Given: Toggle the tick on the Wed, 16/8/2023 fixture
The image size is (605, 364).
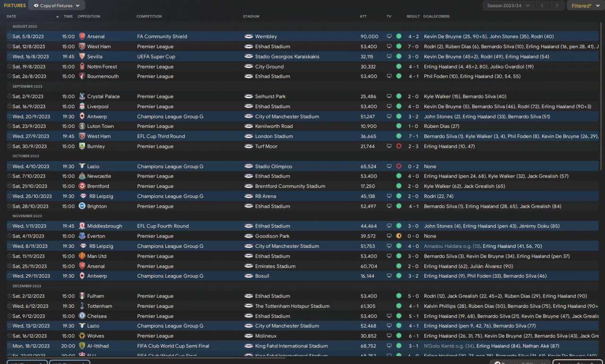Looking at the screenshot, I should tap(9, 57).
